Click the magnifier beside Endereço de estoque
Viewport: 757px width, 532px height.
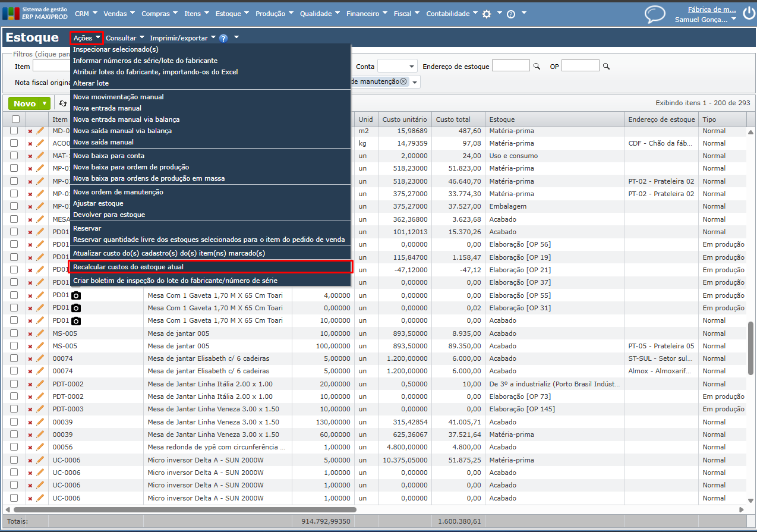click(537, 67)
